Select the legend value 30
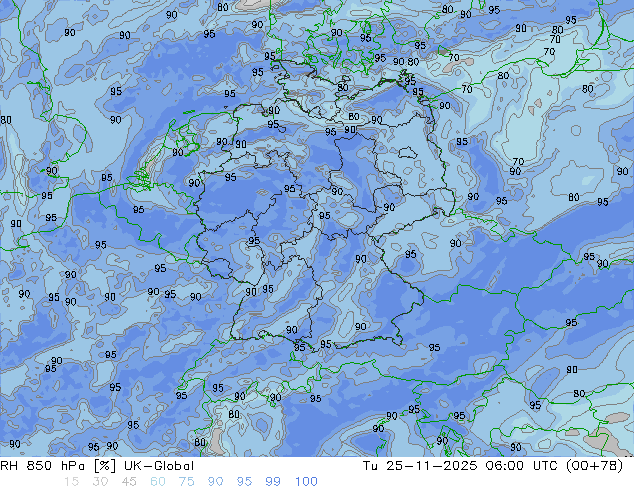The width and height of the screenshot is (634, 490). coord(100,482)
